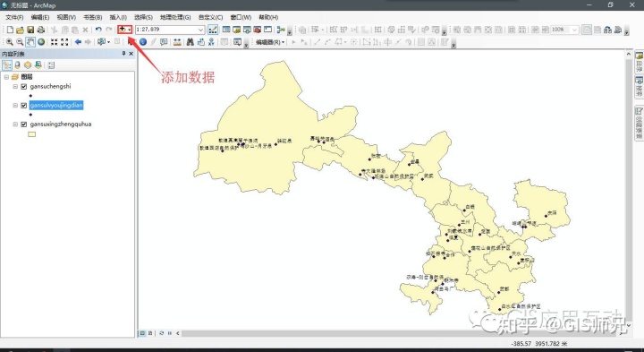Open the 视图(V) menu
The height and width of the screenshot is (352, 644).
click(x=66, y=17)
